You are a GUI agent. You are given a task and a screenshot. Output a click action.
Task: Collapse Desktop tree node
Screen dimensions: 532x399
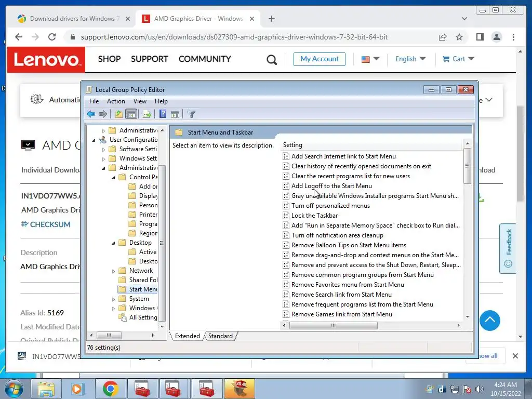tap(113, 243)
